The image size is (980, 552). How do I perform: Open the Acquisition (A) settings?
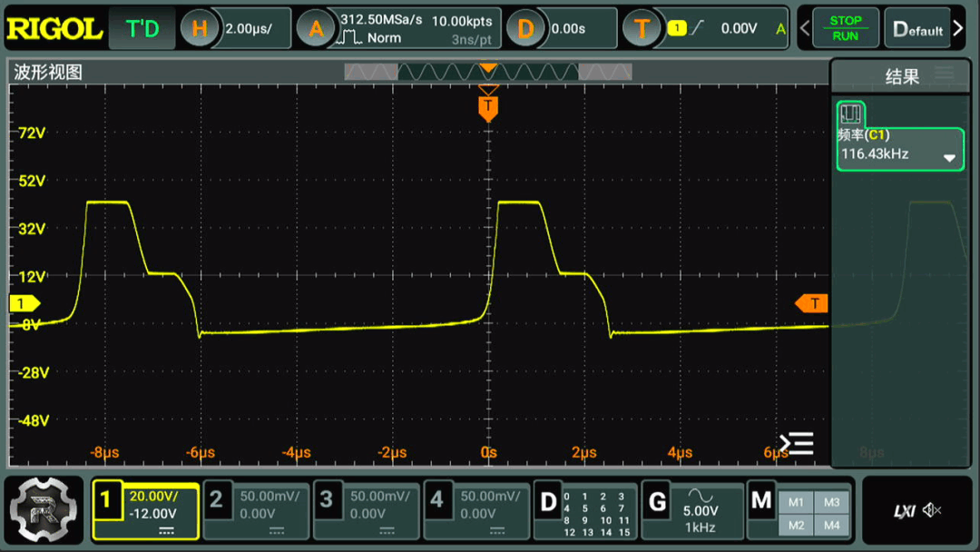tap(315, 28)
